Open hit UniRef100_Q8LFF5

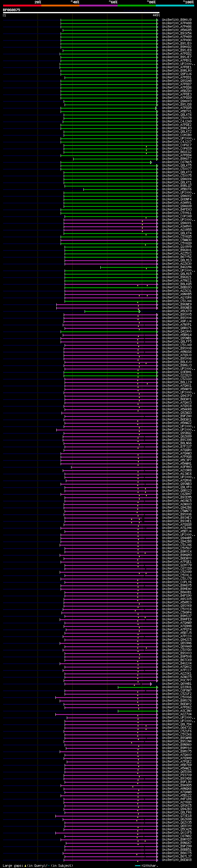tap(177, 342)
